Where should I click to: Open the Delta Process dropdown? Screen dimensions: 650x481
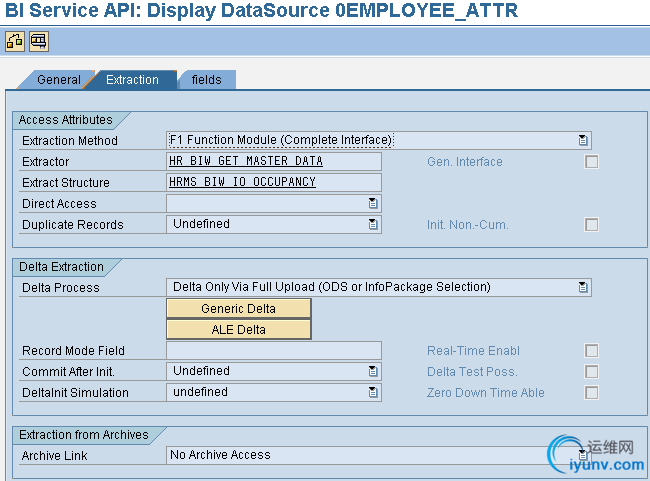[583, 287]
